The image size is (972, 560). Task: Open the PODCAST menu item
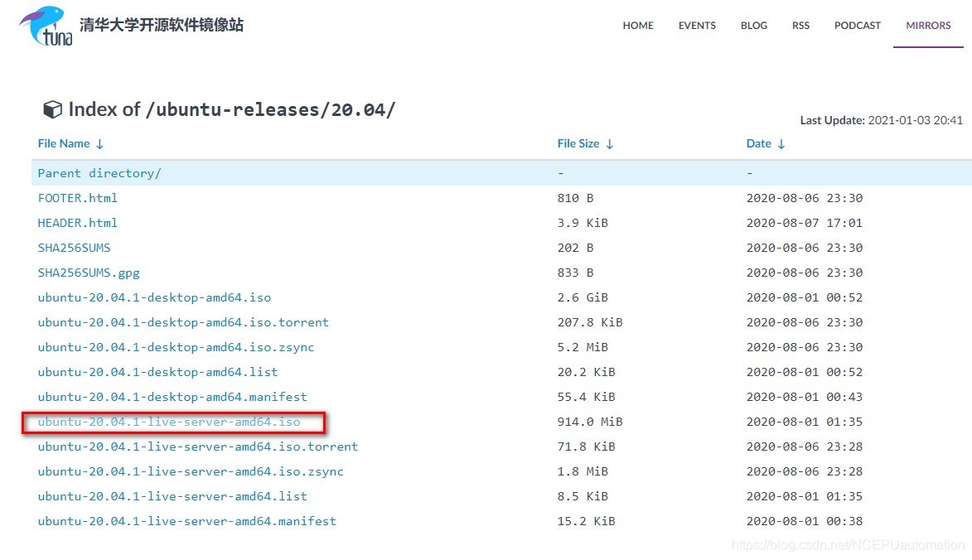[858, 26]
